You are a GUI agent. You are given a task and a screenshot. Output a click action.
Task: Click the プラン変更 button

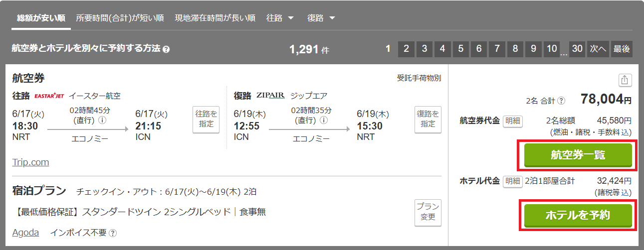(428, 213)
